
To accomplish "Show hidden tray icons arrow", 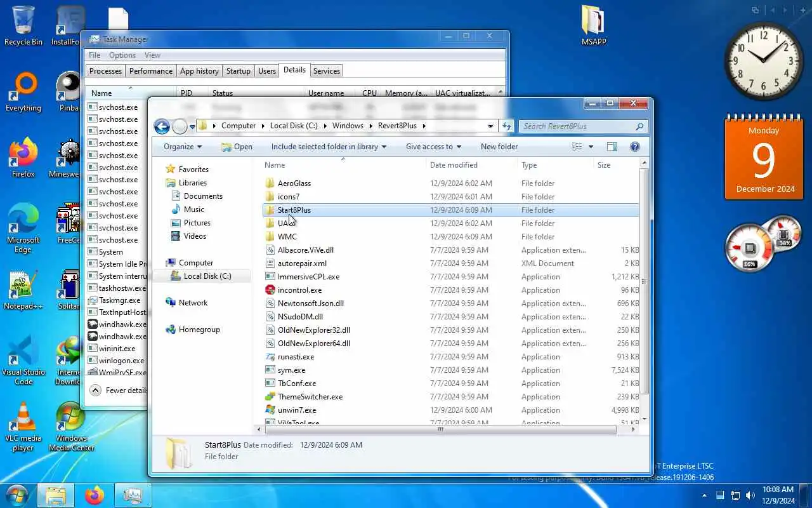I will 704,495.
